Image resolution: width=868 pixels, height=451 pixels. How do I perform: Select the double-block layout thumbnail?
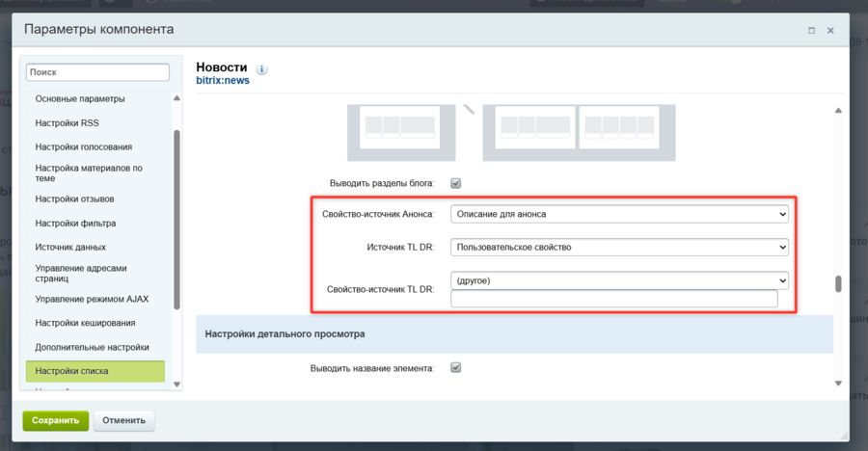click(579, 133)
